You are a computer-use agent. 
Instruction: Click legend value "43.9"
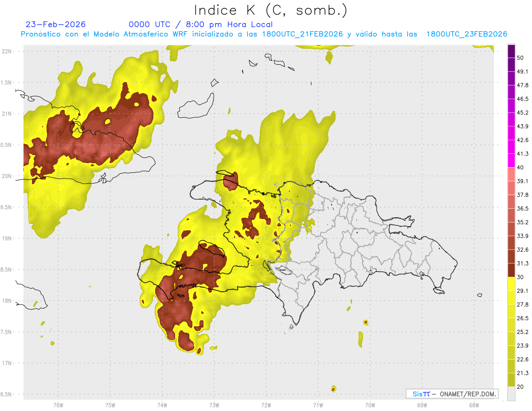pyautogui.click(x=523, y=126)
